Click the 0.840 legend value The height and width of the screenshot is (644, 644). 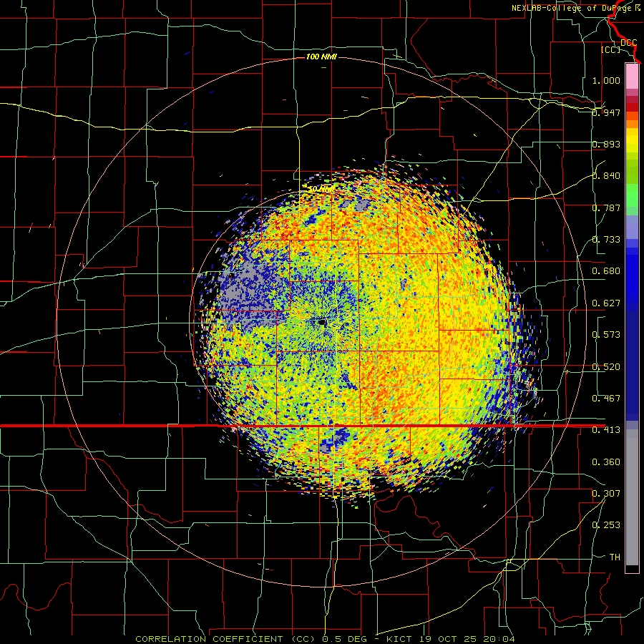pyautogui.click(x=606, y=176)
